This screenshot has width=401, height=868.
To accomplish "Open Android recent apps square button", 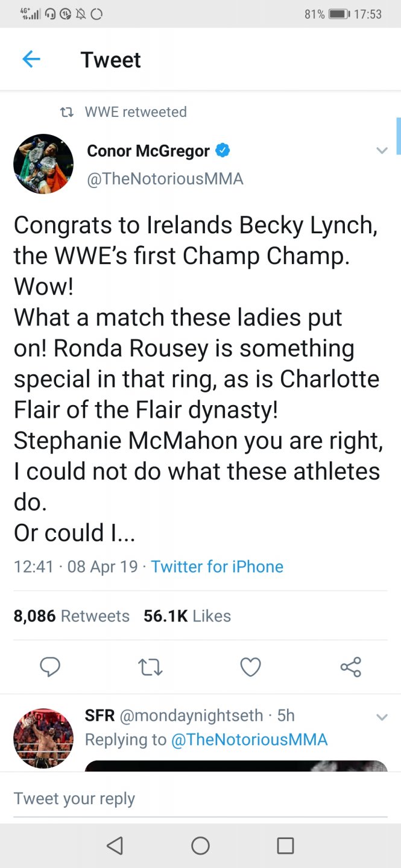I will pyautogui.click(x=285, y=846).
